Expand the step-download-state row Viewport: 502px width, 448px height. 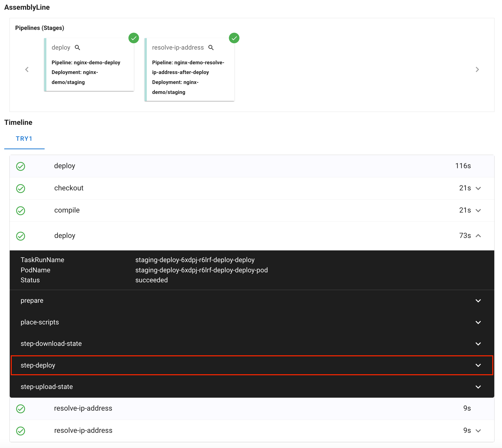click(478, 344)
